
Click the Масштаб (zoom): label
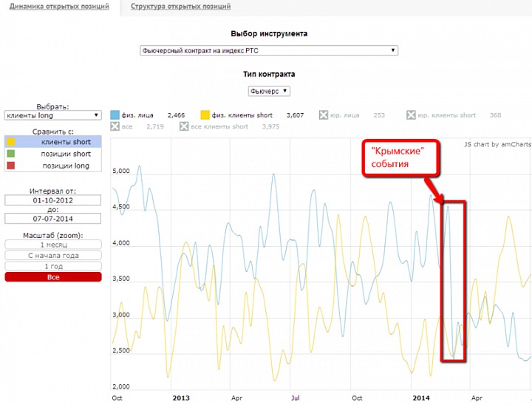53,235
